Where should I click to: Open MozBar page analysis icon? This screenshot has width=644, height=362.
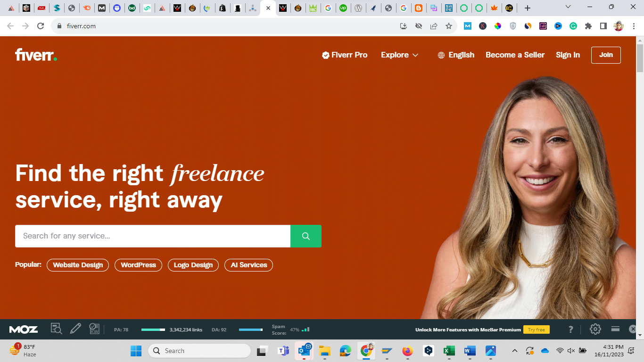(x=56, y=329)
